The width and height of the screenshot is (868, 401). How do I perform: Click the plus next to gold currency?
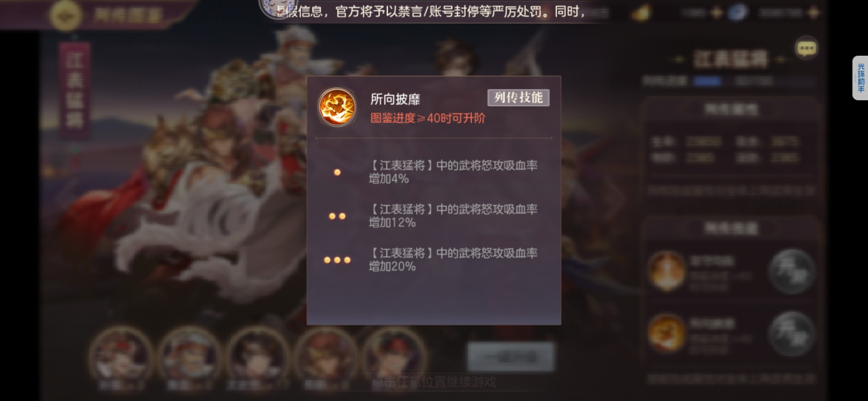pos(717,13)
